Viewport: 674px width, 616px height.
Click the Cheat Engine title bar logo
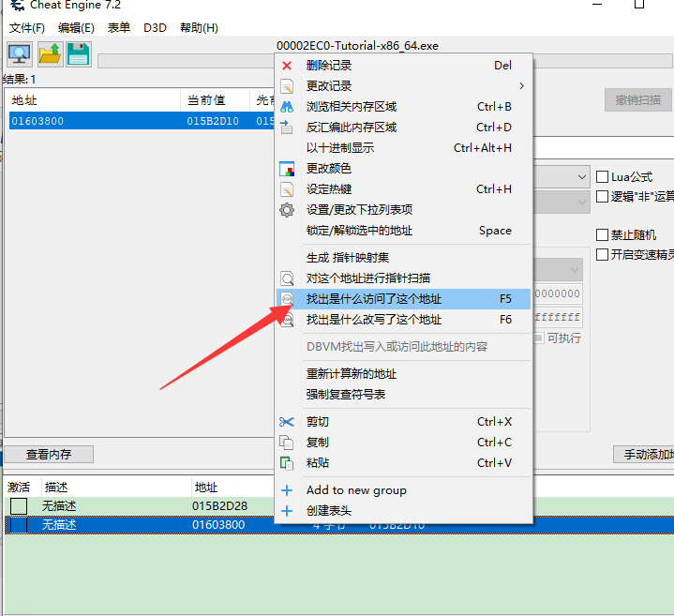17,6
